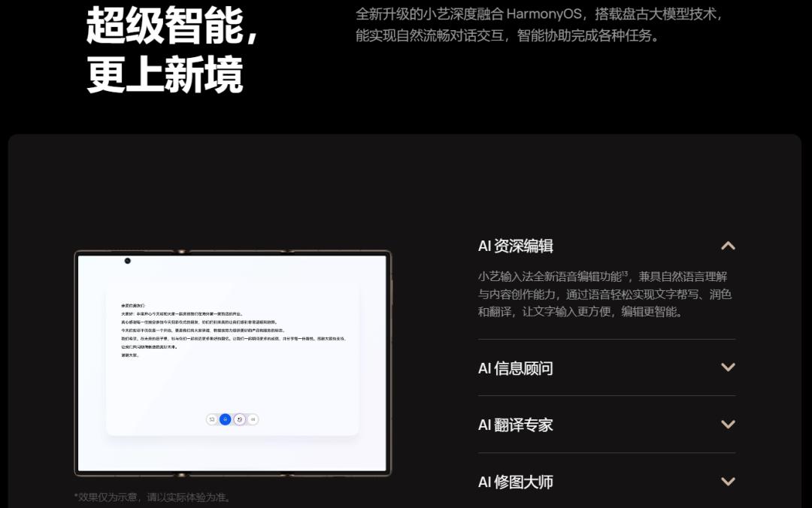This screenshot has width=812, height=508.
Task: Click the 小艺输入法 description under AI 资深编辑
Action: (604, 294)
